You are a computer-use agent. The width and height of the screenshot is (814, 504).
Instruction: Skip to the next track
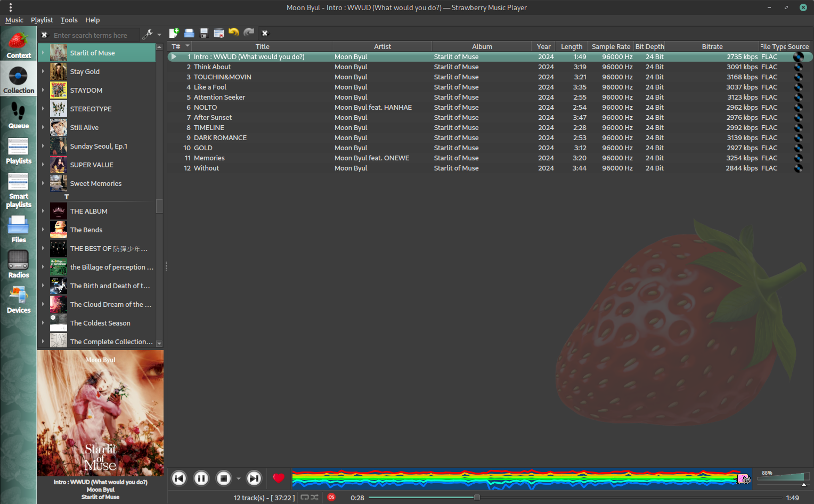click(254, 478)
